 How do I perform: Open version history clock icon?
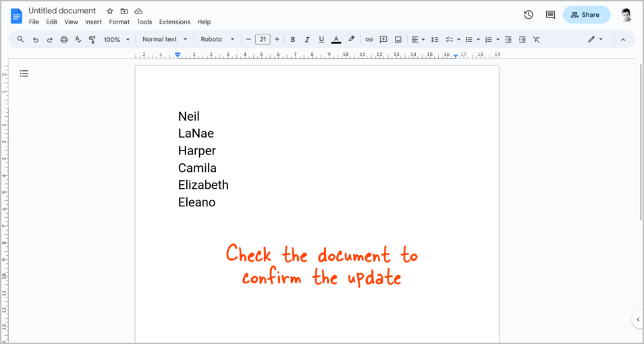click(x=529, y=15)
